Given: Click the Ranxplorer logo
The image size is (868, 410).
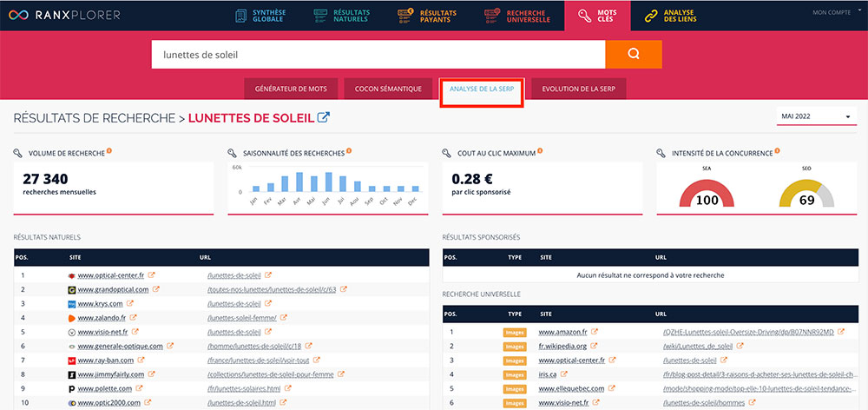Looking at the screenshot, I should (64, 15).
